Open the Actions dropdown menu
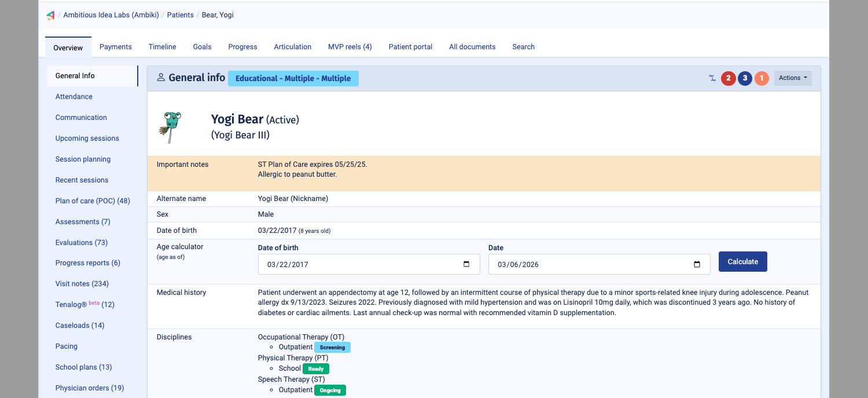Viewport: 868px width, 398px height. click(792, 78)
